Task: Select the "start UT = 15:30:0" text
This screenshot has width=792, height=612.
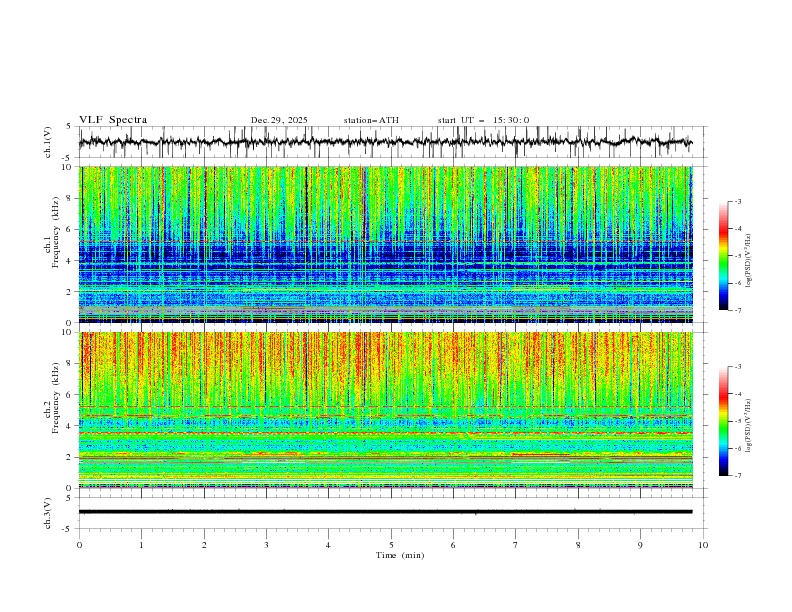Action: click(483, 120)
